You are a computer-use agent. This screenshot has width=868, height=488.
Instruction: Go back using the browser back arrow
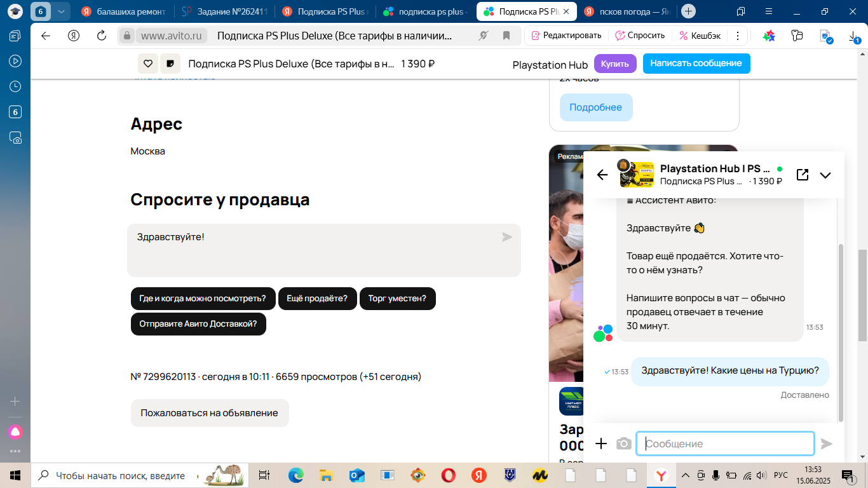(46, 36)
